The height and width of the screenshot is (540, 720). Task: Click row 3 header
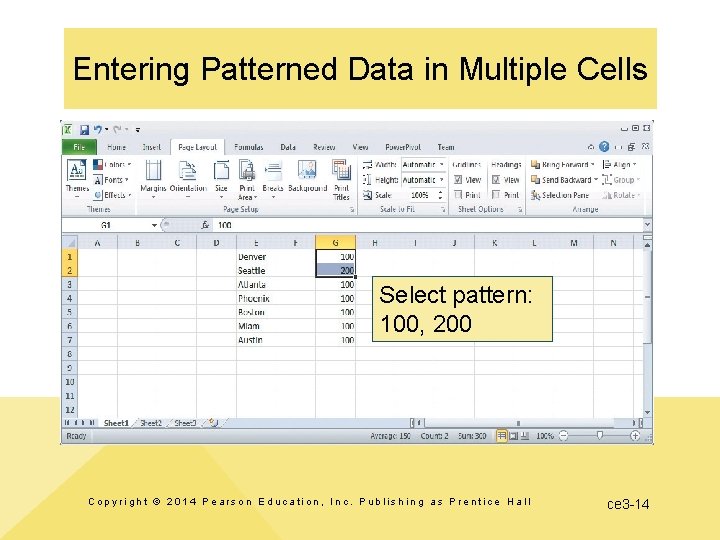[x=69, y=284]
